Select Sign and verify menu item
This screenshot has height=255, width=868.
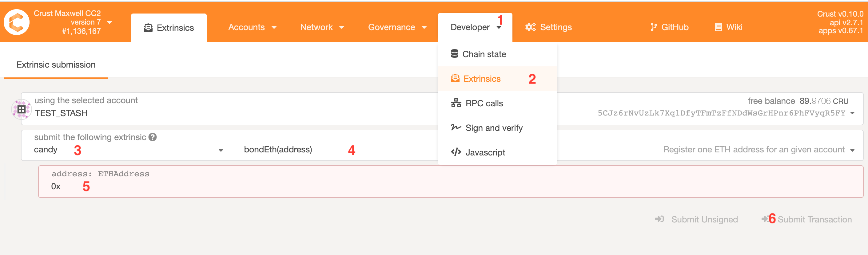[494, 128]
